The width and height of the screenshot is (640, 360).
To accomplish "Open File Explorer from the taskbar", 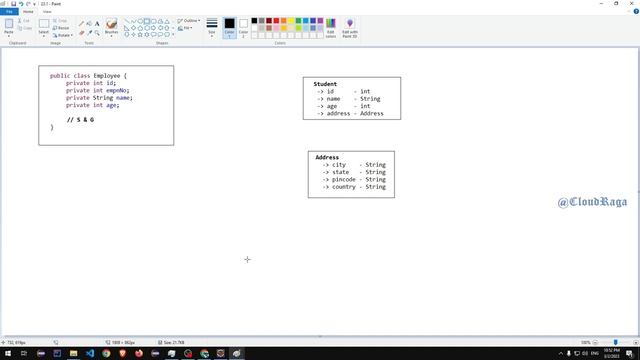I will pyautogui.click(x=73, y=353).
